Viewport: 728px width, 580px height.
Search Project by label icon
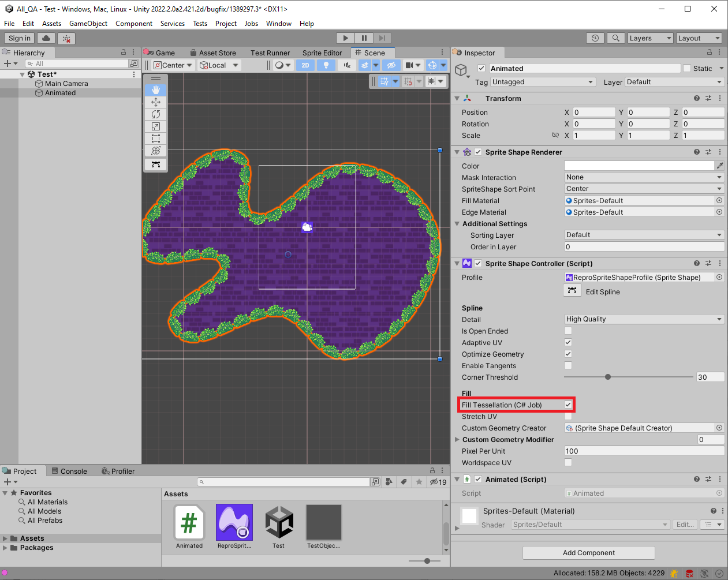404,482
